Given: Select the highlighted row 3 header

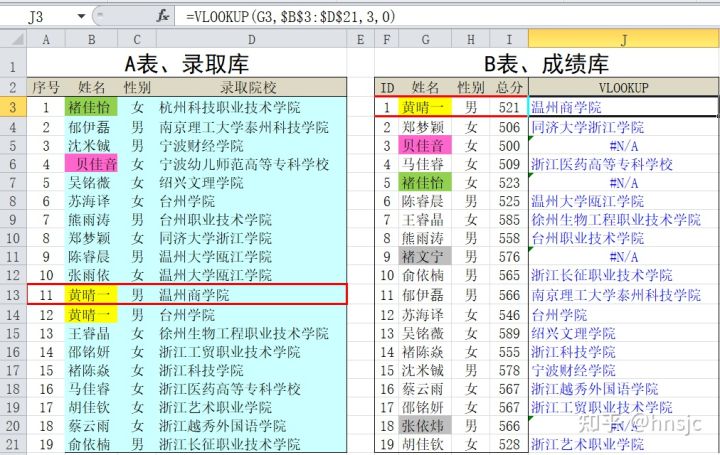Looking at the screenshot, I should (13, 107).
